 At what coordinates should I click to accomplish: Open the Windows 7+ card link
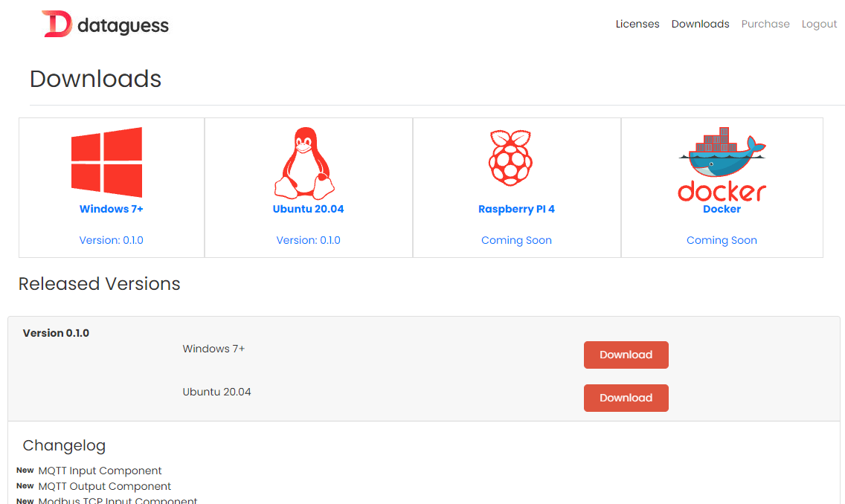pyautogui.click(x=112, y=209)
